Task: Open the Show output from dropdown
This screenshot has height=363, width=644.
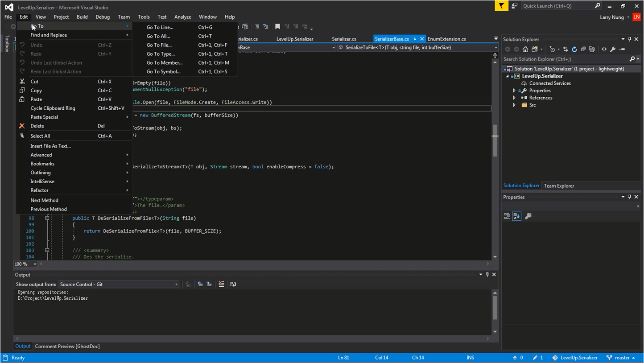Action: pyautogui.click(x=119, y=284)
